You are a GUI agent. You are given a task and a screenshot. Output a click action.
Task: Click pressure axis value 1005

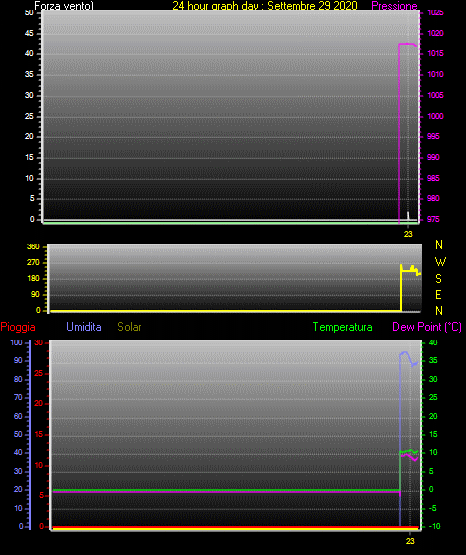click(435, 95)
